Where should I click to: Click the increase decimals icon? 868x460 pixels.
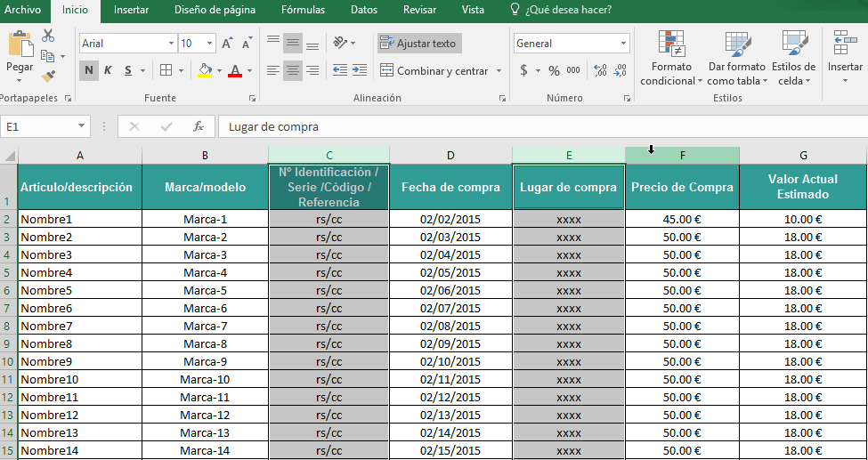point(600,70)
